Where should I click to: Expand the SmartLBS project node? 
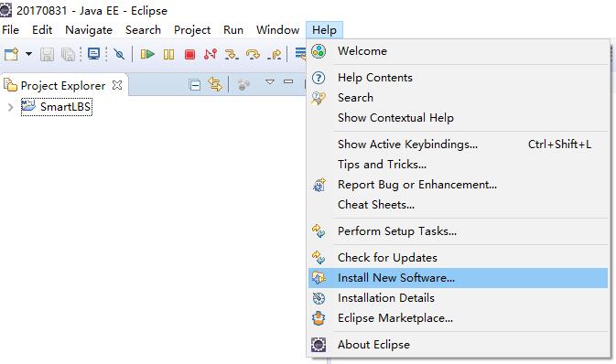(x=11, y=107)
